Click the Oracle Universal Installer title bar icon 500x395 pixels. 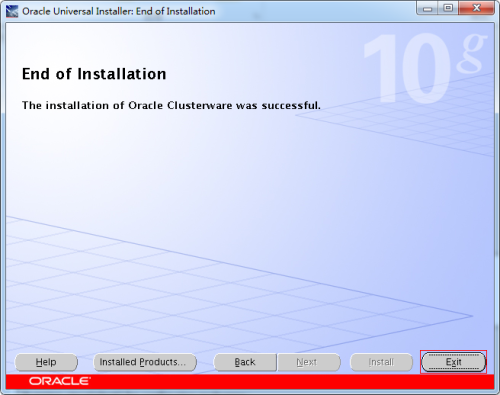12,11
